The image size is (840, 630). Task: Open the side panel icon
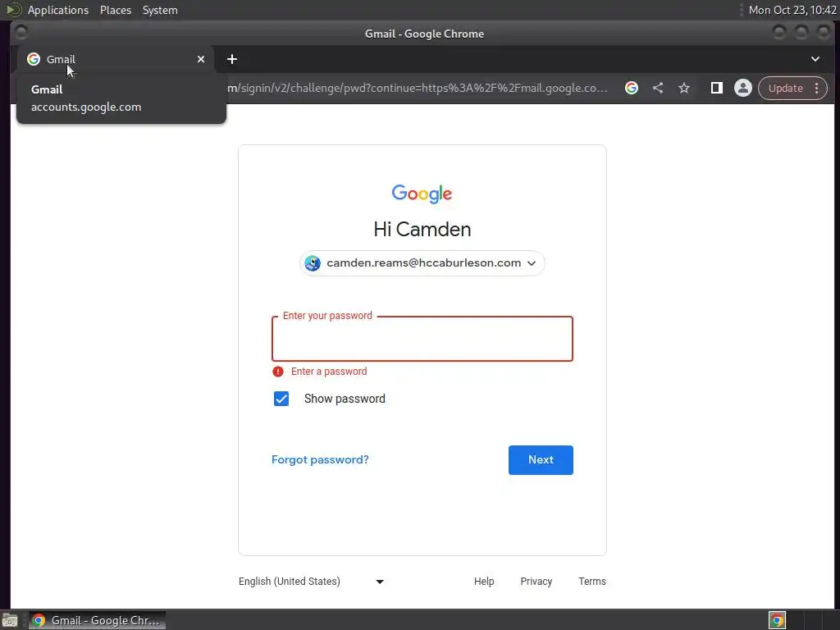716,88
